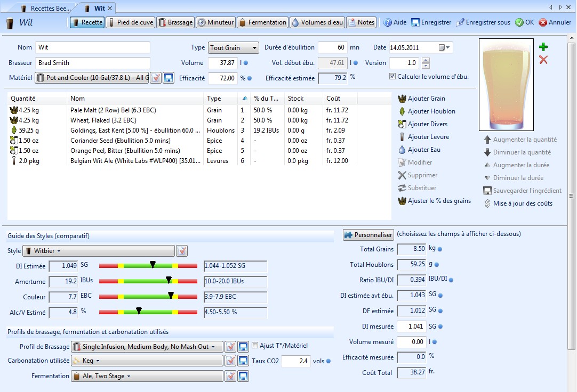Click the green plus icon beside the beer image
The height and width of the screenshot is (392, 577).
(x=543, y=47)
